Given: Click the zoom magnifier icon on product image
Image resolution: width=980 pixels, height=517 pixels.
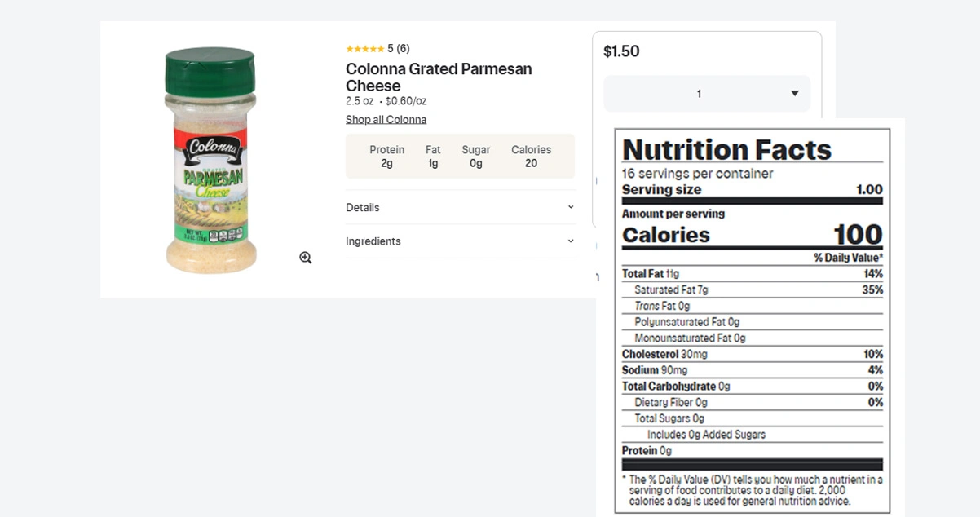Looking at the screenshot, I should (306, 258).
